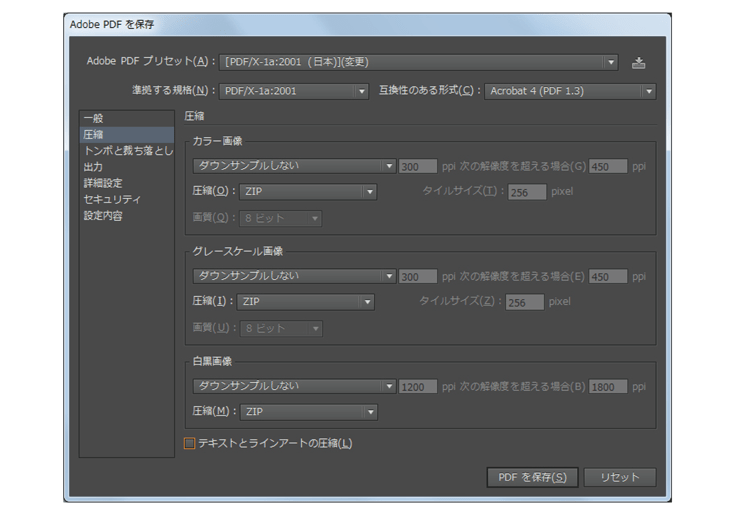Viewport: 735px width, 515px height.
Task: Click the カラー画像 タイルサイズ(T) 256 field
Action: pos(527,192)
